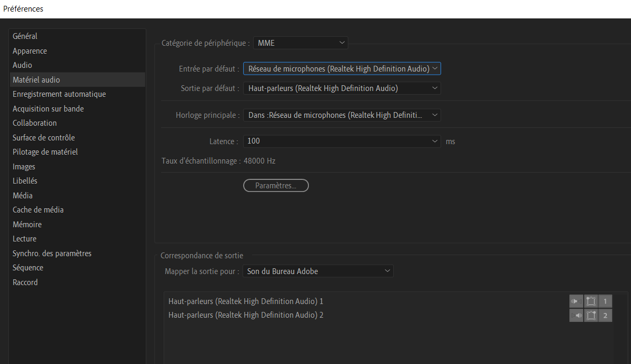The width and height of the screenshot is (631, 364).
Task: Open the Sortie par défaut dropdown
Action: [x=342, y=88]
